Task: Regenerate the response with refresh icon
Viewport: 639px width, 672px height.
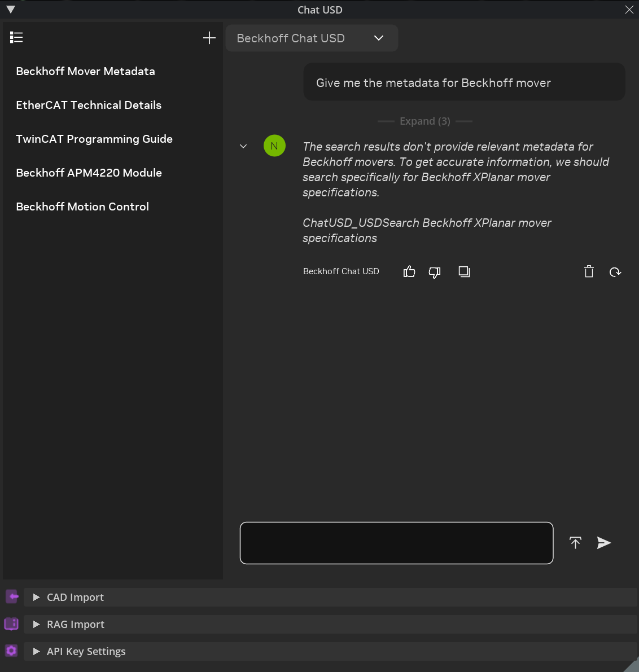Action: pyautogui.click(x=615, y=272)
